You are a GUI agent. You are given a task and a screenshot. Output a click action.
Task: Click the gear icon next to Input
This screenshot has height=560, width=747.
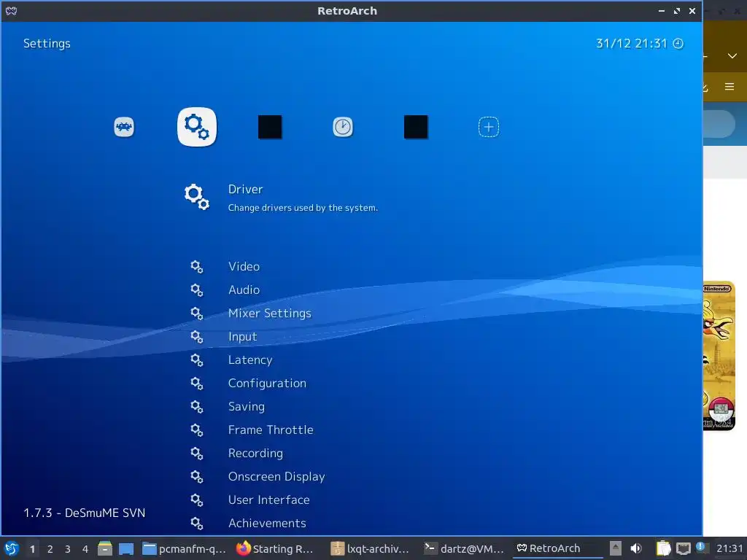tap(197, 337)
